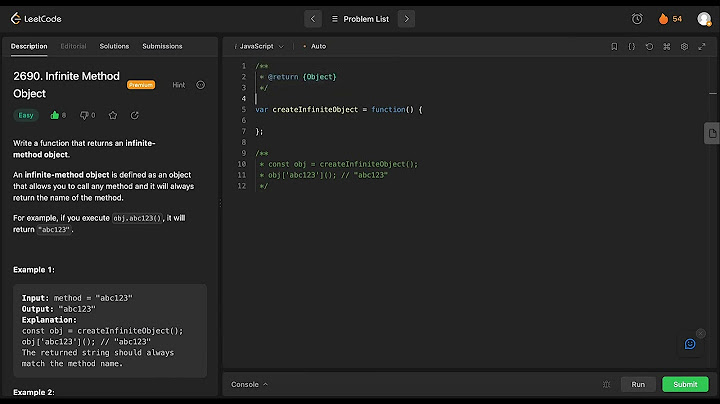
Task: Click the problem title 2690. Infinite Method Object
Action: 67,84
